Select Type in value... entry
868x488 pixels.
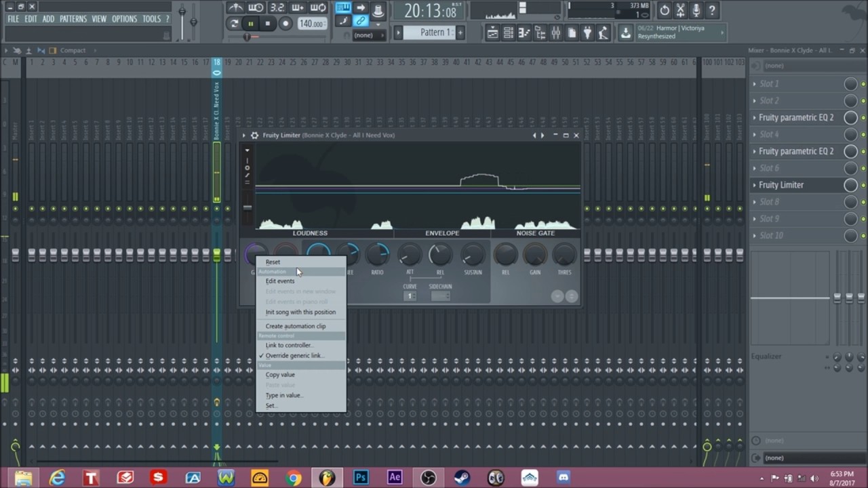pyautogui.click(x=300, y=395)
